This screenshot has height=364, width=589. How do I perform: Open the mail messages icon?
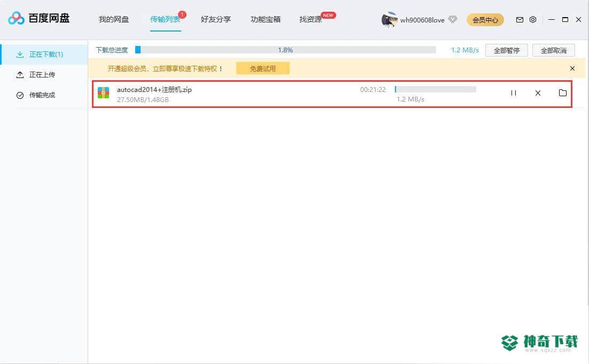tap(520, 20)
